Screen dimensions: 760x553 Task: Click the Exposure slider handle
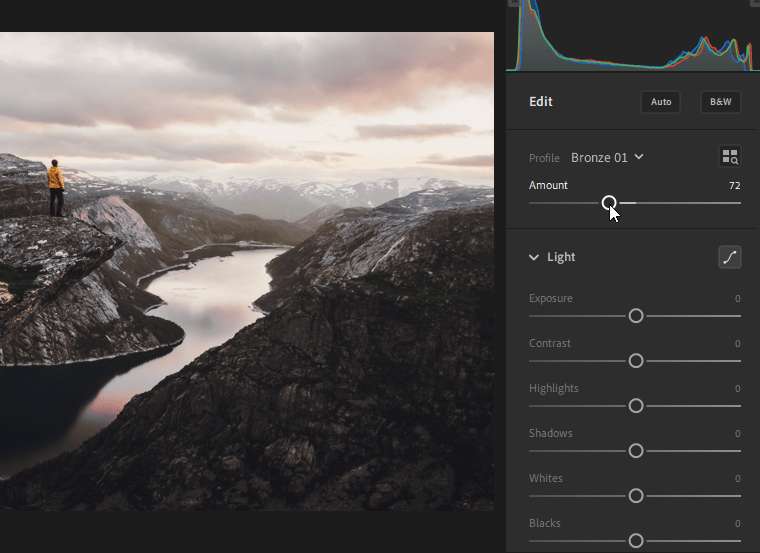[x=636, y=316]
